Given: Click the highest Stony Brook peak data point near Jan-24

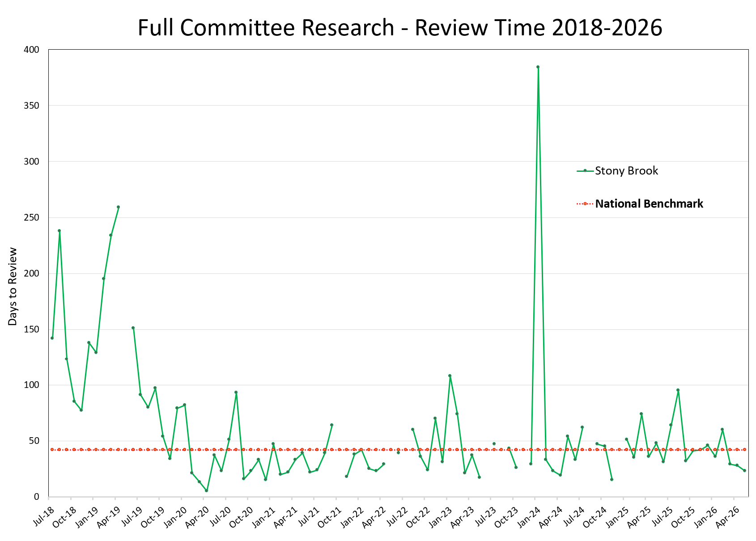Looking at the screenshot, I should (x=538, y=67).
